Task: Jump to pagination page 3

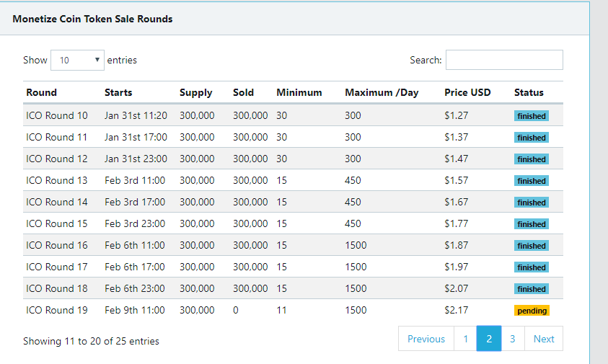Action: [513, 339]
